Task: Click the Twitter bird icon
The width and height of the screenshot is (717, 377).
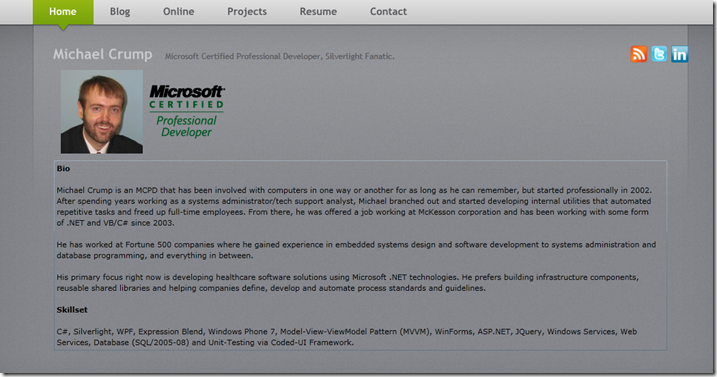Action: (659, 54)
